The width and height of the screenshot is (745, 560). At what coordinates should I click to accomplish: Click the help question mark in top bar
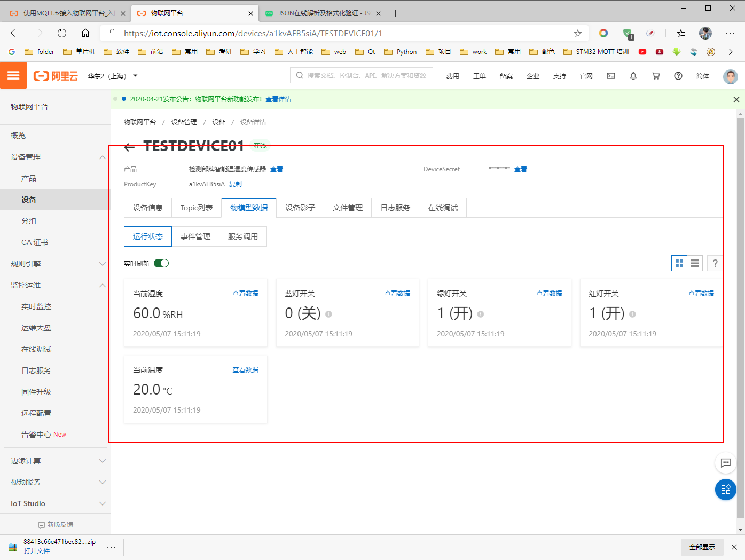[x=678, y=76]
